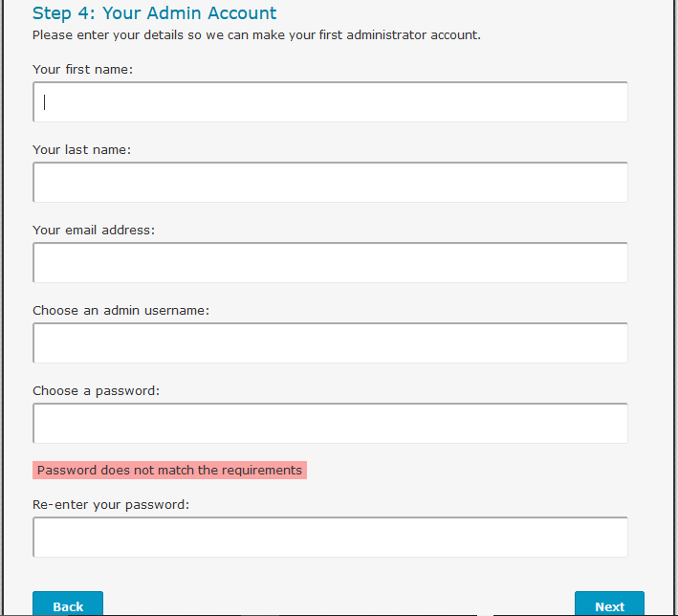Screen dimensions: 678x616
Task: Select the email address input field
Action: coord(330,263)
